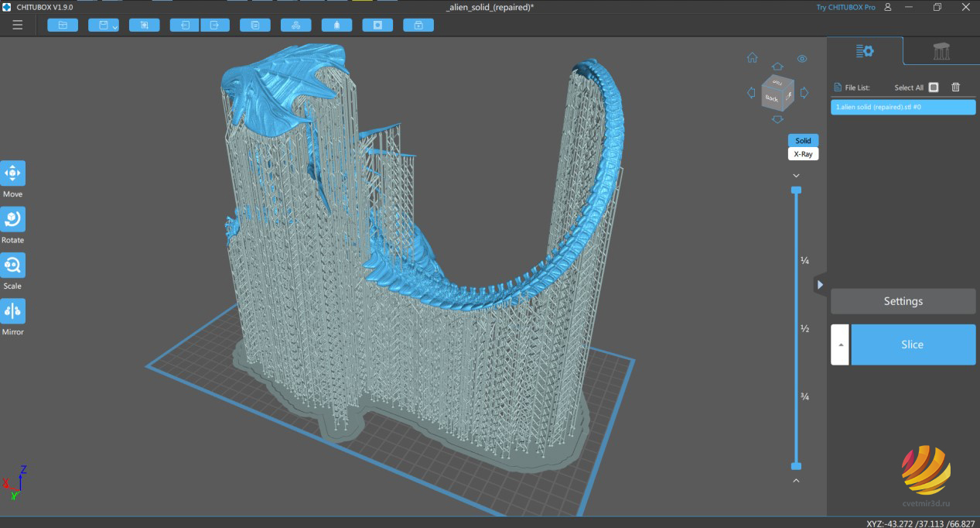Open the Settings button

(903, 301)
